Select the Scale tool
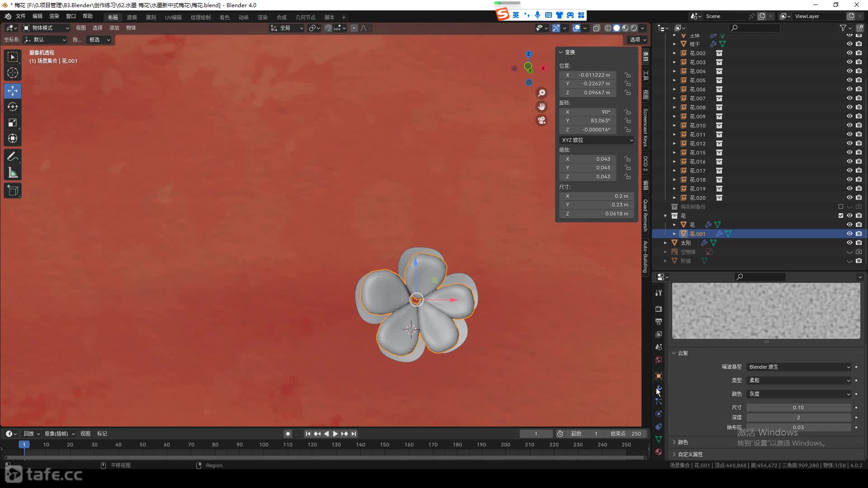The image size is (868, 488). 13,122
